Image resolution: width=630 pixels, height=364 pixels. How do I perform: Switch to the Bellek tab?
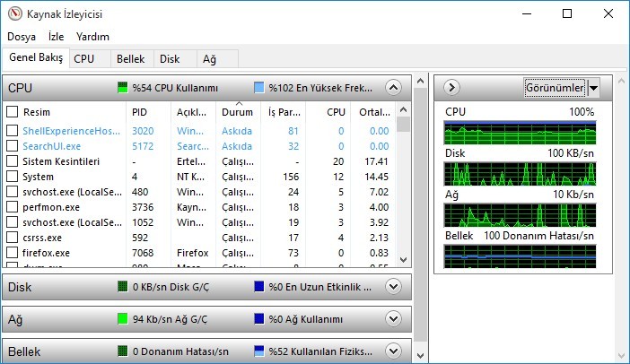click(132, 59)
